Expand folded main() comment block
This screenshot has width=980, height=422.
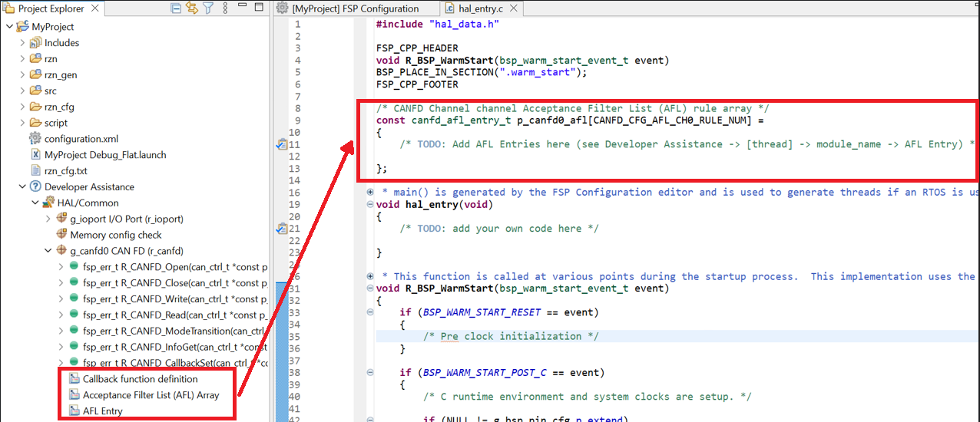(x=370, y=193)
